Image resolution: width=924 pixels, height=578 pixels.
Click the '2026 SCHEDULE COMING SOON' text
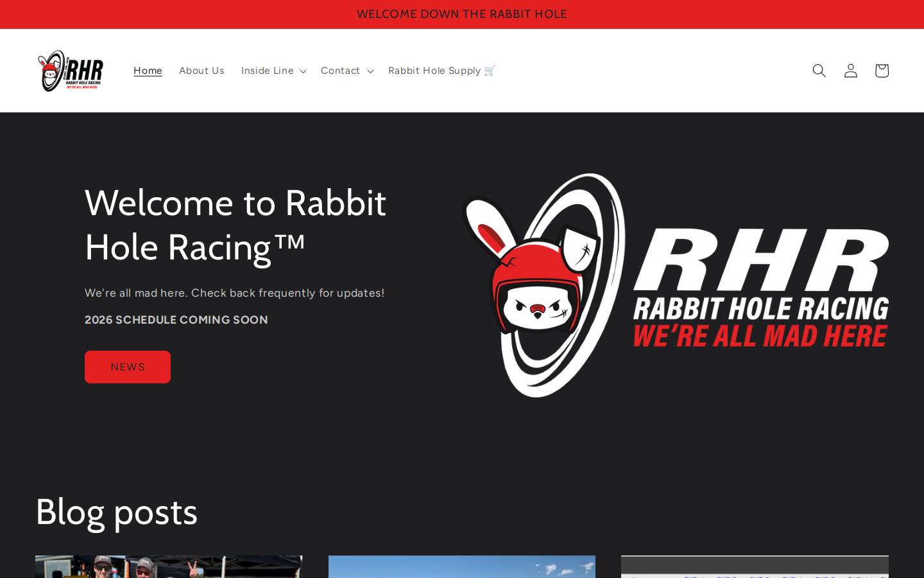coord(176,320)
